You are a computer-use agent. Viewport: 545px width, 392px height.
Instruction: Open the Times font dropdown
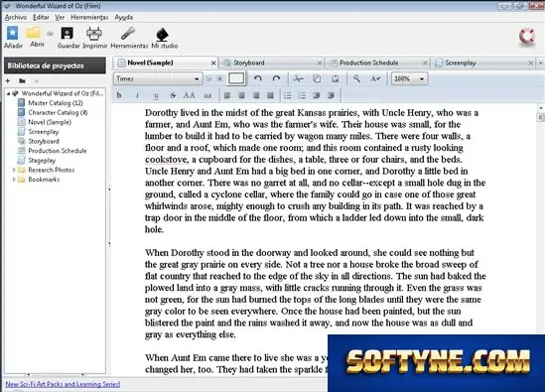pos(158,78)
